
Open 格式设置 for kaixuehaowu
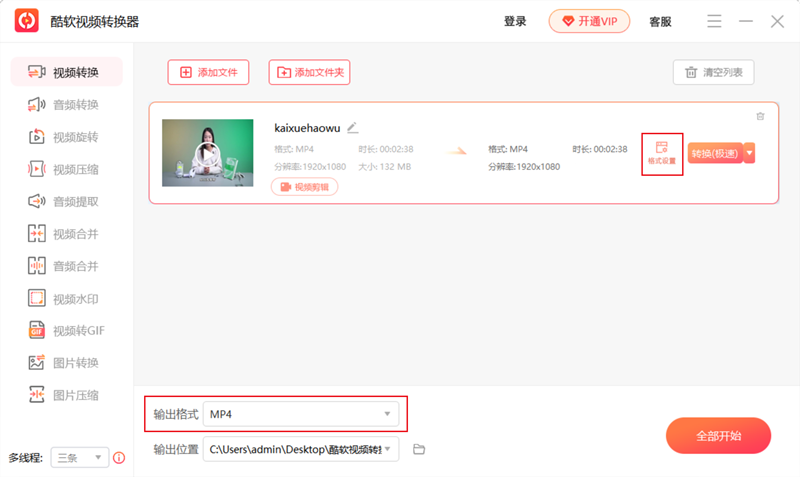[662, 154]
